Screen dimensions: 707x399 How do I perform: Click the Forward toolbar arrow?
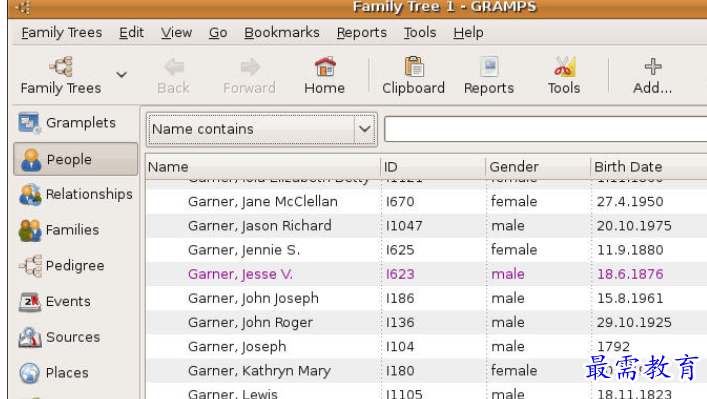point(249,67)
